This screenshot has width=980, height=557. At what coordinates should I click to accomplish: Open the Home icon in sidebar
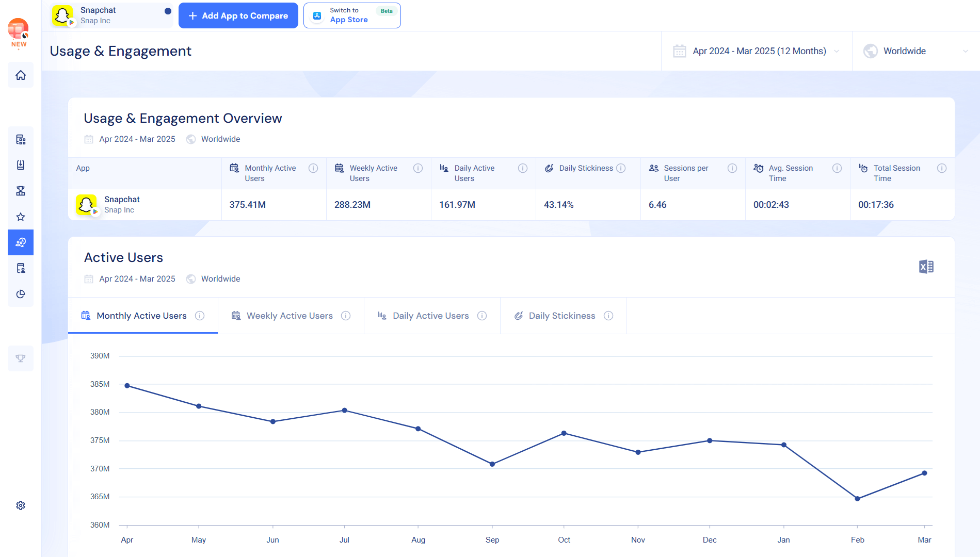pos(21,75)
